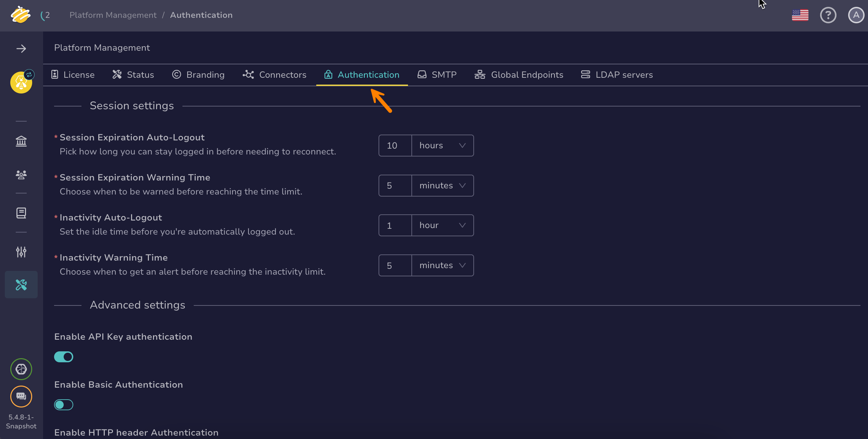Click the Inactivity Auto-Logout value field

(395, 225)
